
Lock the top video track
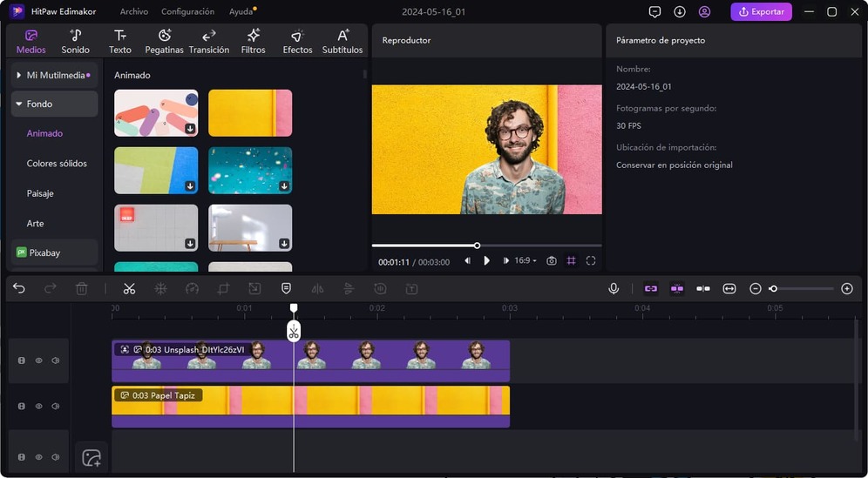(x=22, y=360)
